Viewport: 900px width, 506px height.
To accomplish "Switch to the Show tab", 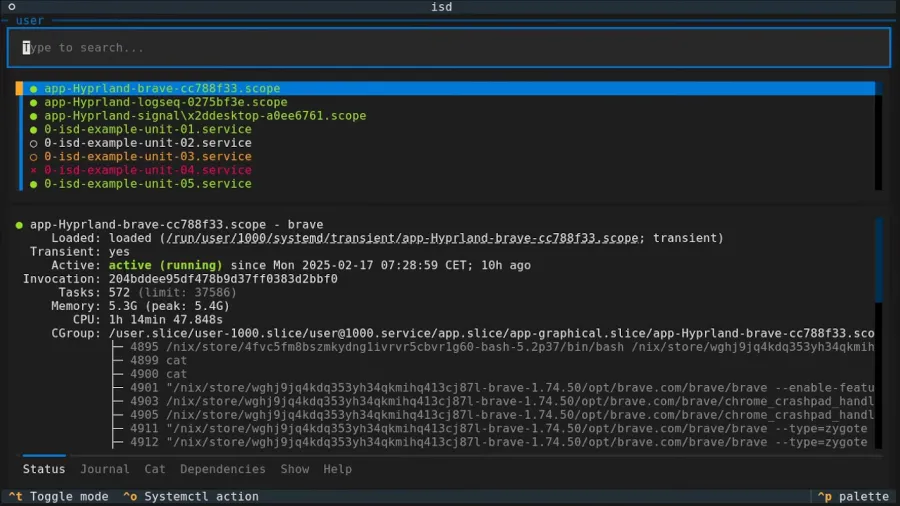I will (x=295, y=469).
